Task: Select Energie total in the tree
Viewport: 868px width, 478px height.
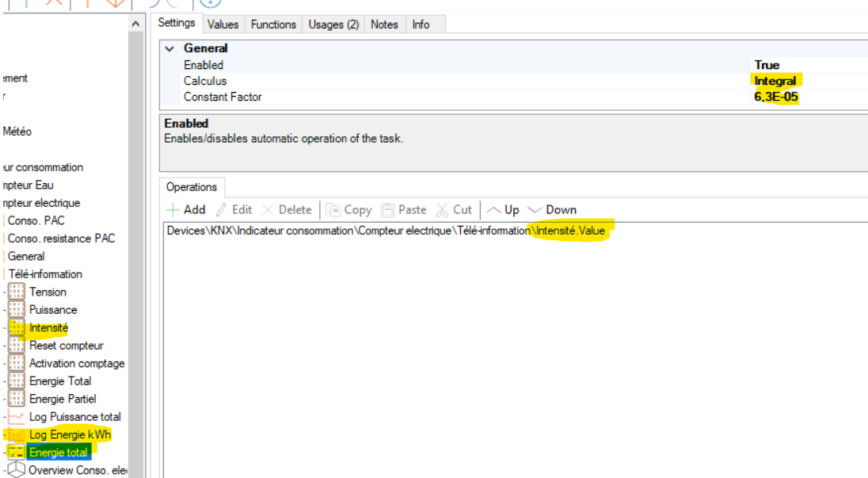Action: [59, 453]
